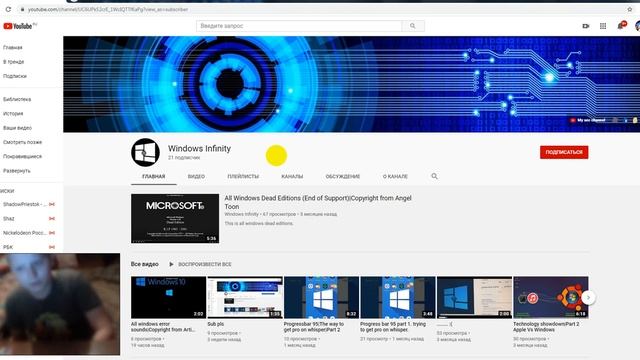Open Technology showdown Part 2 thumbnail
640x360 pixels.
[551, 298]
